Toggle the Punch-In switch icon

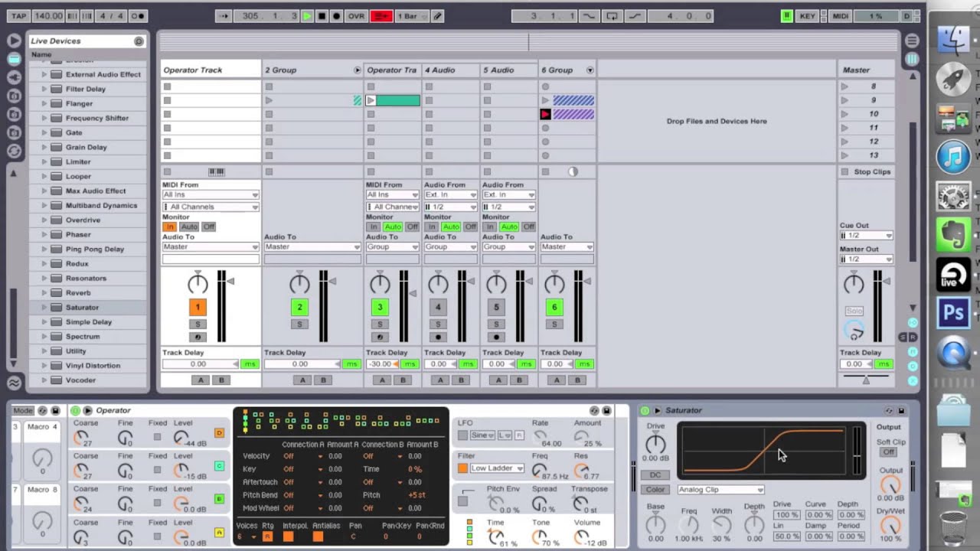(588, 16)
